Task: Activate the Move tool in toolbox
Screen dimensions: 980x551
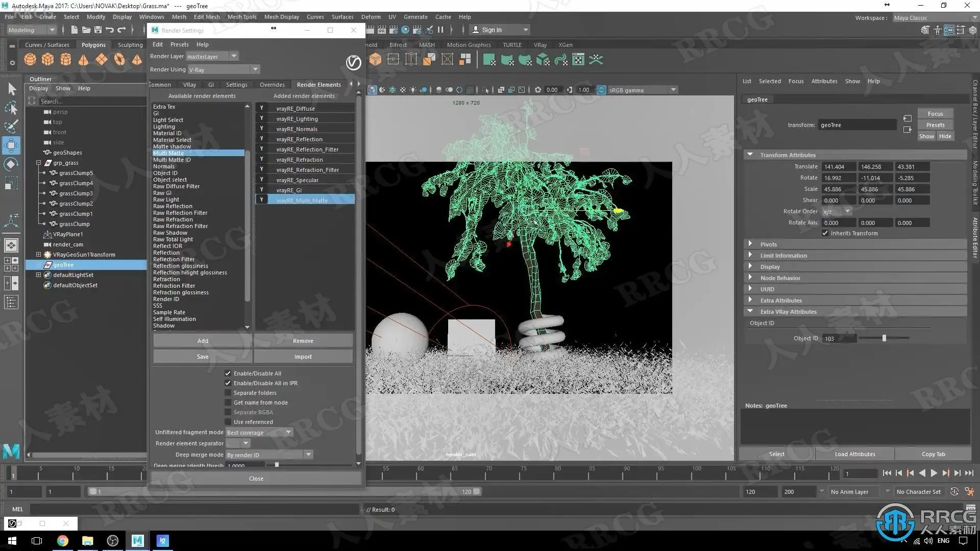Action: pos(12,145)
